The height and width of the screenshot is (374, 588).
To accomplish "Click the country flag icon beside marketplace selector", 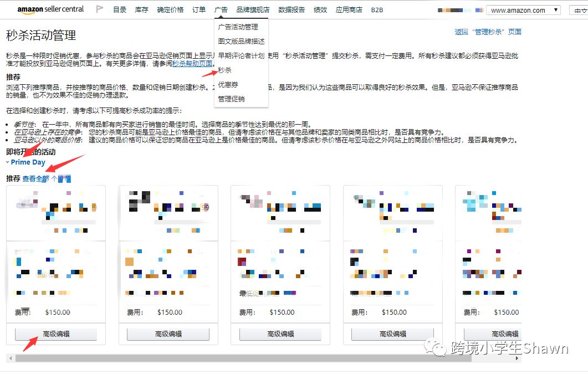I will pyautogui.click(x=479, y=10).
